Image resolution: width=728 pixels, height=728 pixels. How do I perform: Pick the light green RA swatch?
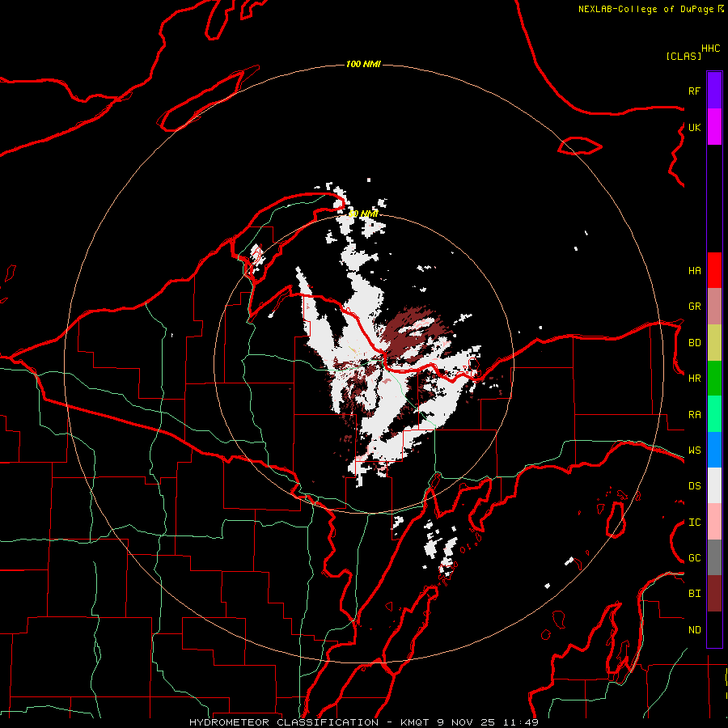(714, 414)
